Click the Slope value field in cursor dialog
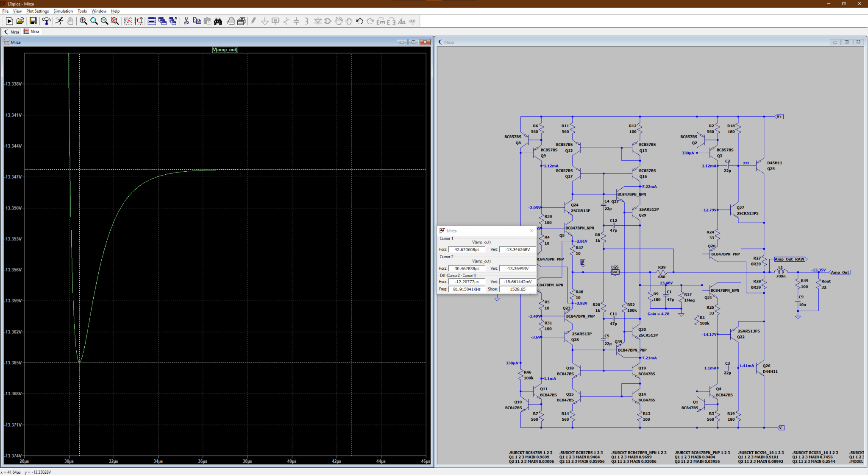Screen dimensions: 868x475 pos(517,289)
